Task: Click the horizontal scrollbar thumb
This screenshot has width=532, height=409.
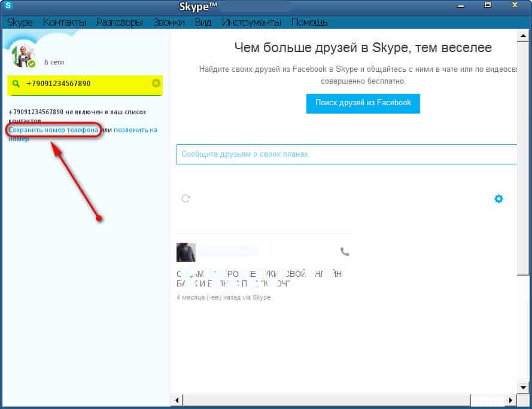Action: click(x=327, y=400)
